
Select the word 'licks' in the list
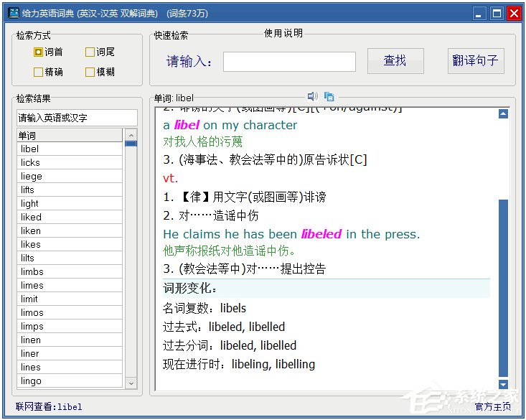pyautogui.click(x=70, y=162)
